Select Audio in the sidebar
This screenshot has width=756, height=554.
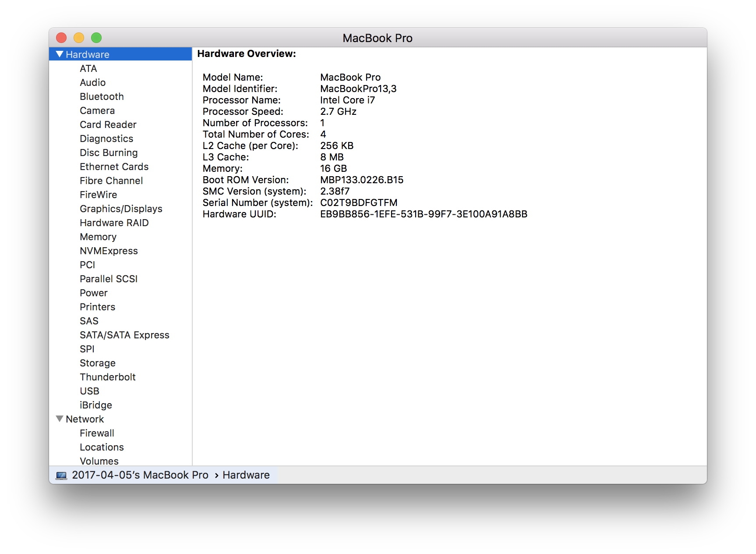point(92,82)
